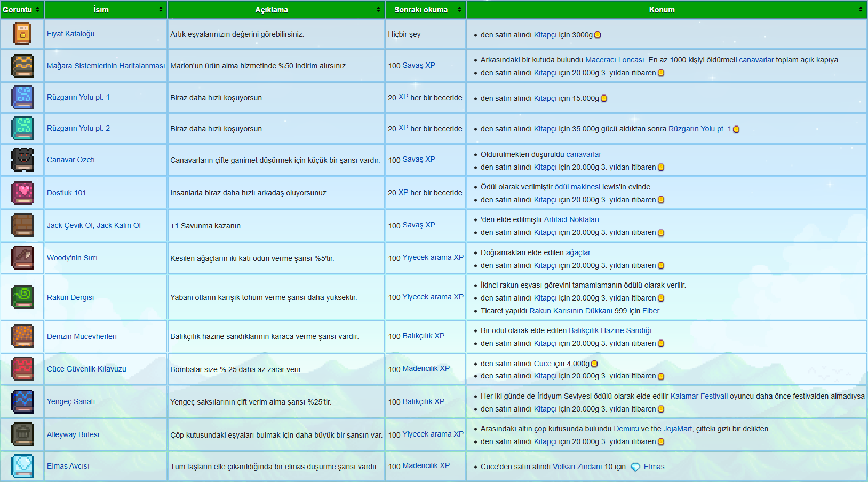Viewport: 868px width, 482px height.
Task: Click the Woody'nin Sırrı name link
Action: pyautogui.click(x=72, y=258)
